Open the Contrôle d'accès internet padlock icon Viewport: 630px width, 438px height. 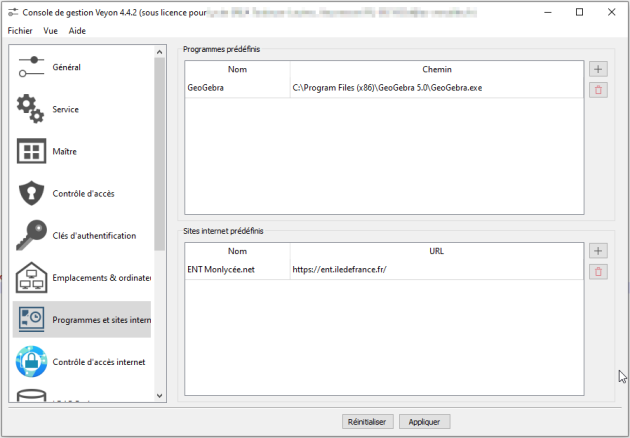31,361
